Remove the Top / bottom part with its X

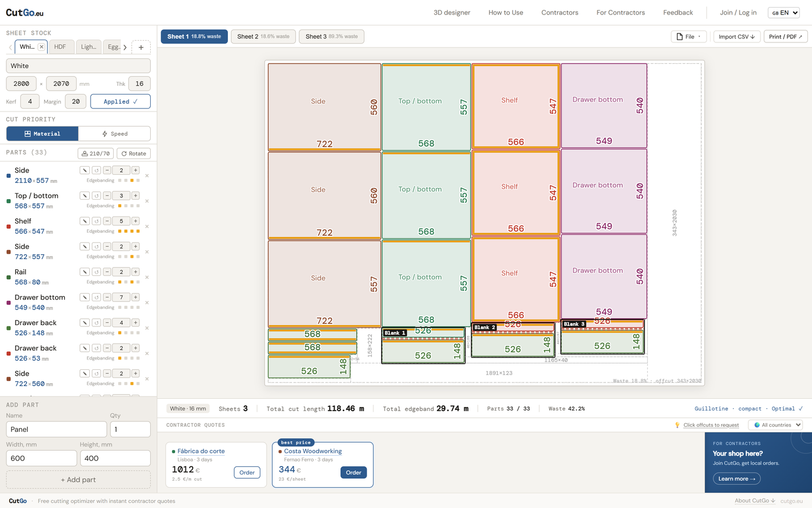coord(147,201)
